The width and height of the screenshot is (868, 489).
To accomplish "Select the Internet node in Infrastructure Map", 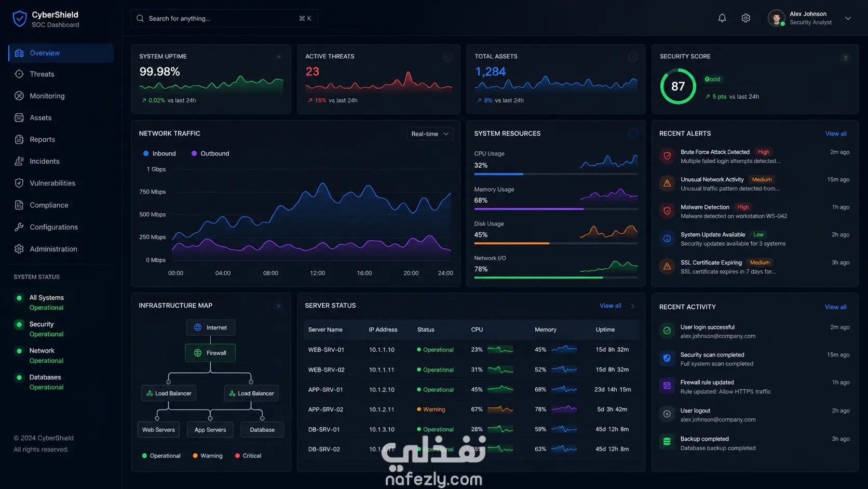I will [x=210, y=328].
